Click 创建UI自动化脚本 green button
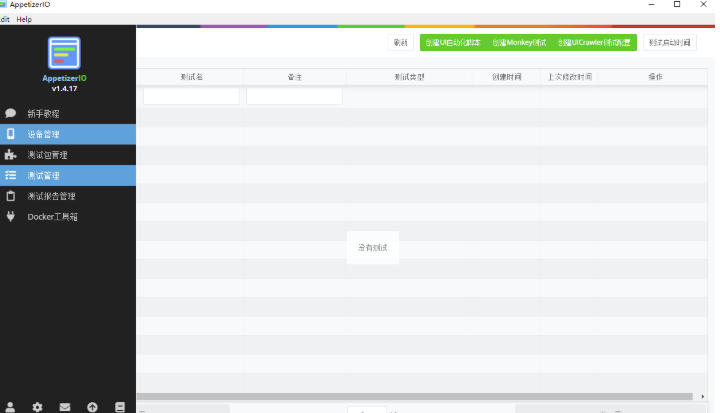Viewport: 720px width, 413px height. [x=452, y=43]
